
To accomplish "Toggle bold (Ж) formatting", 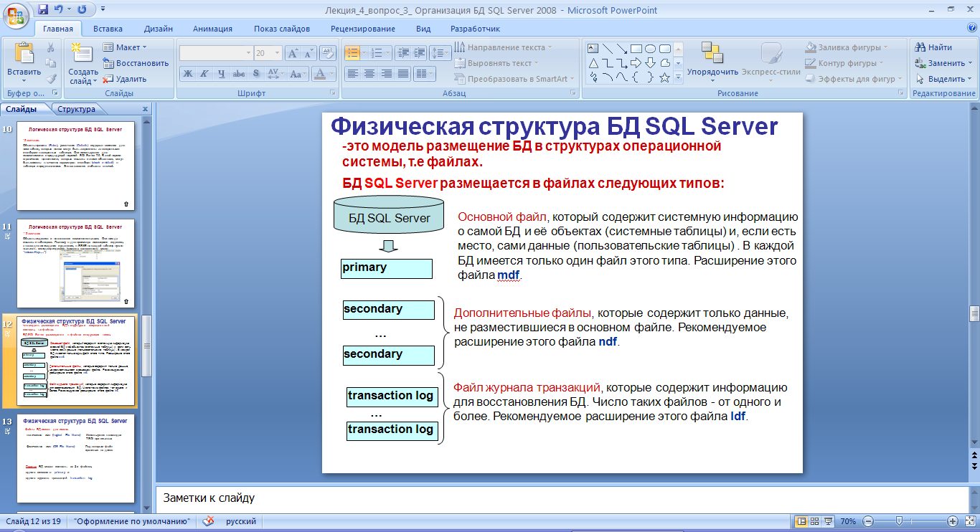I will pos(187,73).
